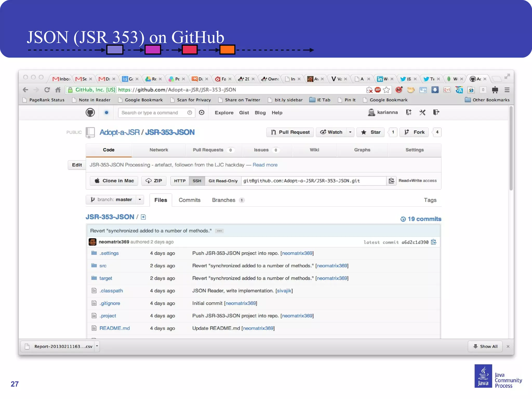Screen dimensions: 532x399
Task: Fork the repository
Action: click(x=414, y=132)
